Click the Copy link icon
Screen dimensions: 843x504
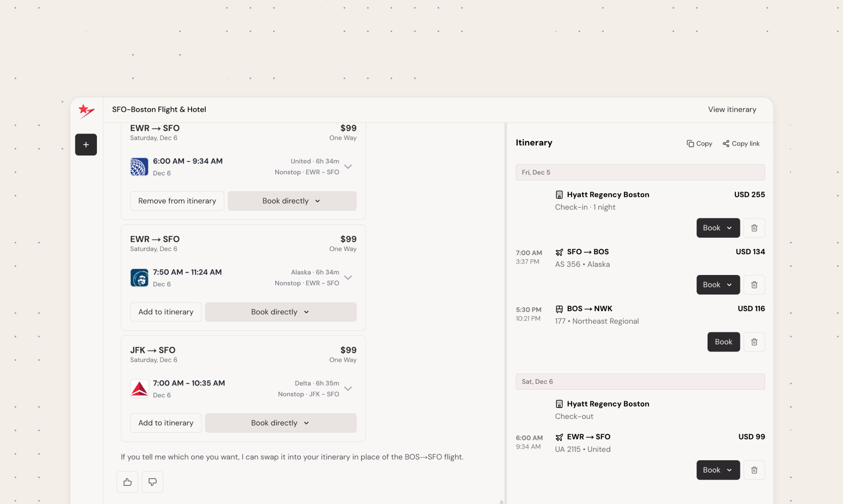[x=741, y=143]
